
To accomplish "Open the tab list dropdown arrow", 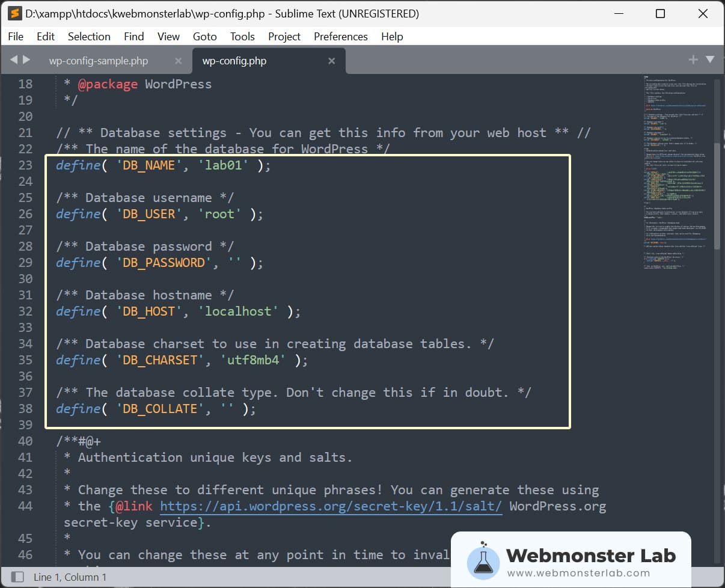I will click(x=710, y=60).
